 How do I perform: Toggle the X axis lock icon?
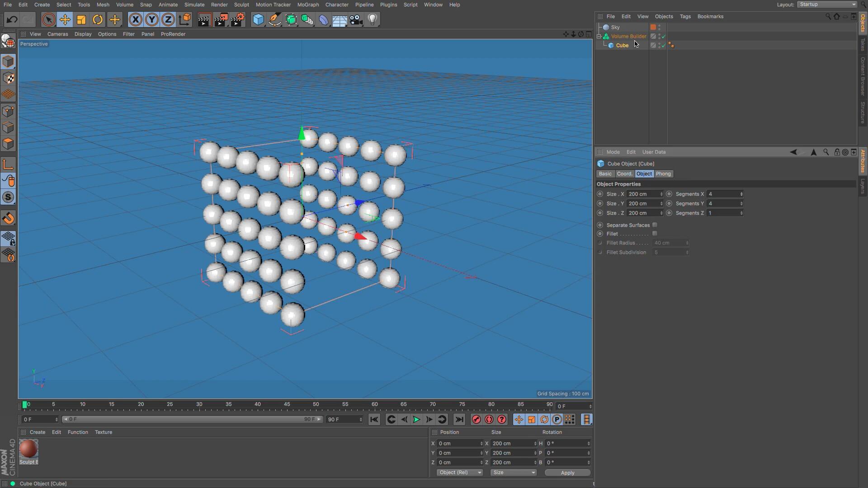point(135,19)
